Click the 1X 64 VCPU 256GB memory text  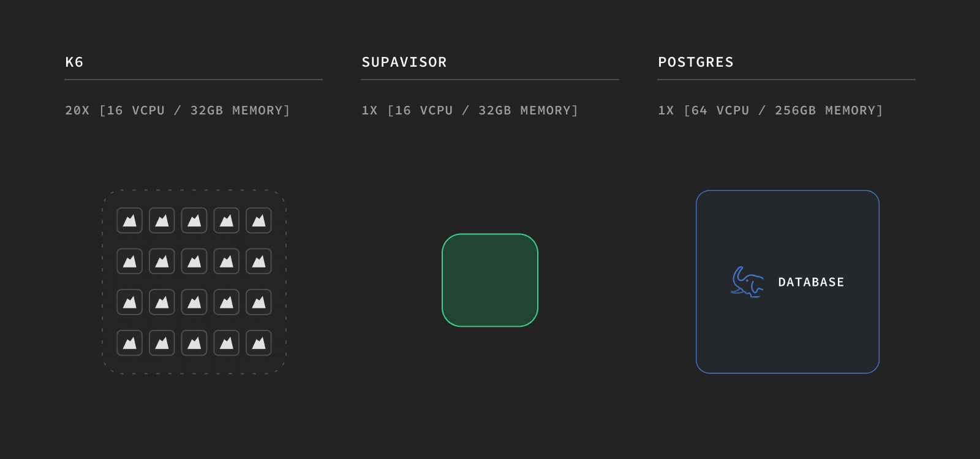coord(771,111)
